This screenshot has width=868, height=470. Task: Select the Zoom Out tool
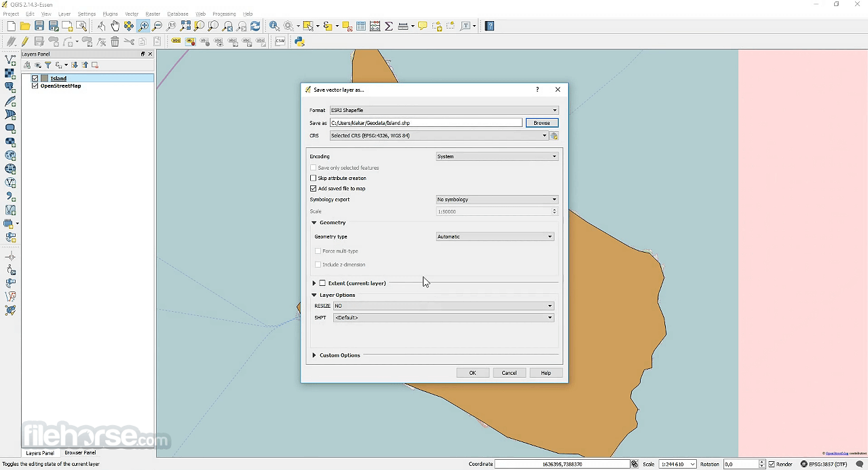pos(157,26)
